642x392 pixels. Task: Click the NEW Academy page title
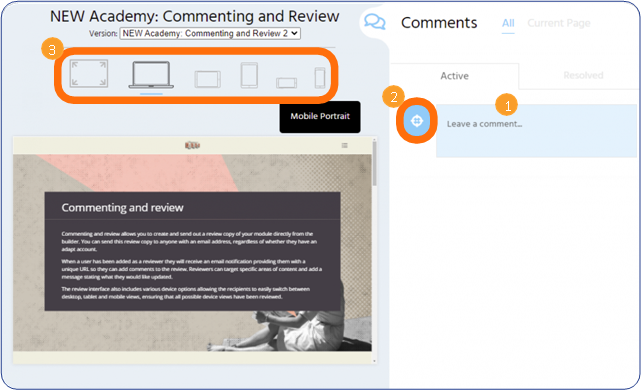coord(194,16)
